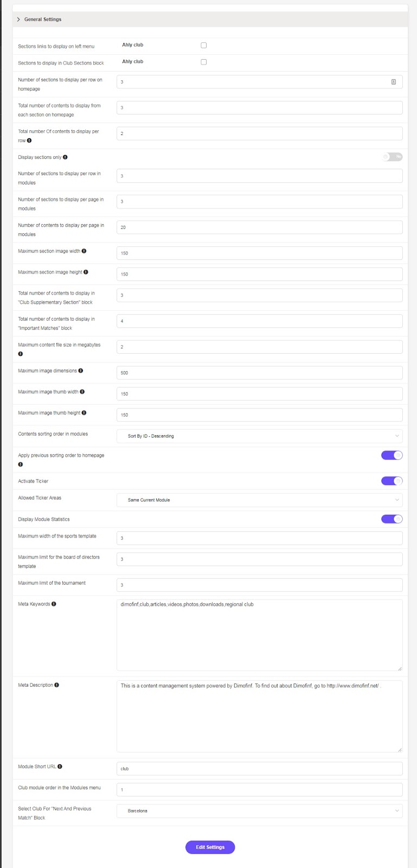Click info icon next to Module Short URL
The height and width of the screenshot is (868, 417).
60,767
